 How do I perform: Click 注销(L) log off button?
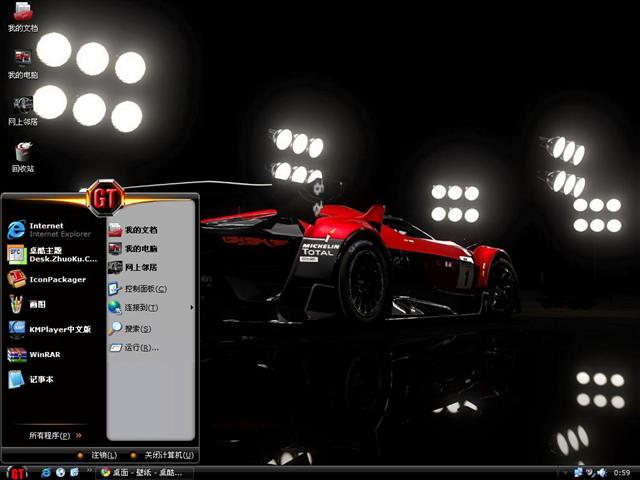(x=97, y=455)
